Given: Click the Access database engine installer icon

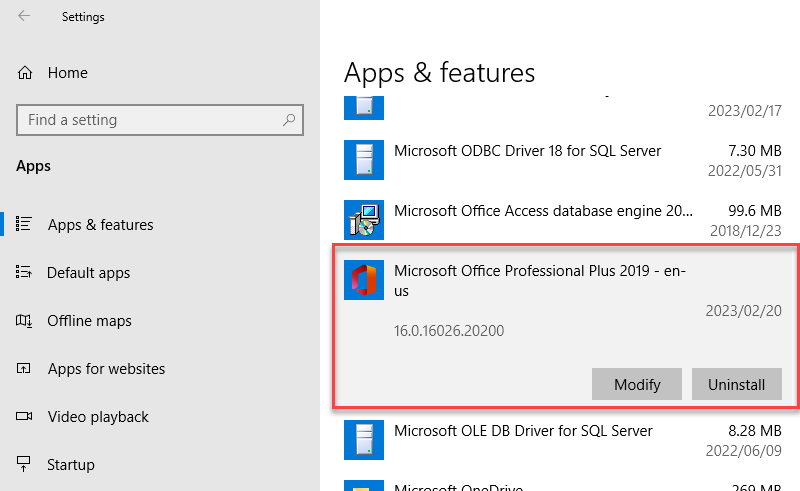Looking at the screenshot, I should tap(364, 220).
